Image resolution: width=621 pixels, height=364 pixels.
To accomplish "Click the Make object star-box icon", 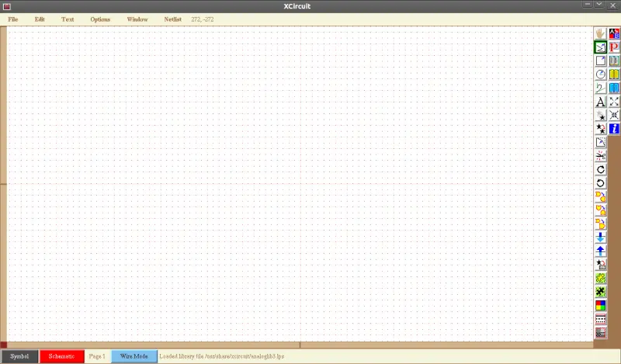I will 600,265.
